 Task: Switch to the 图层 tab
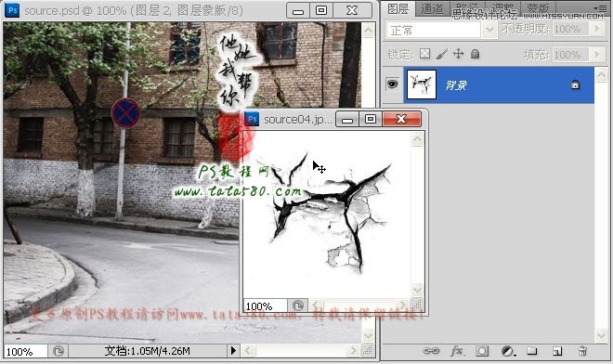point(398,8)
